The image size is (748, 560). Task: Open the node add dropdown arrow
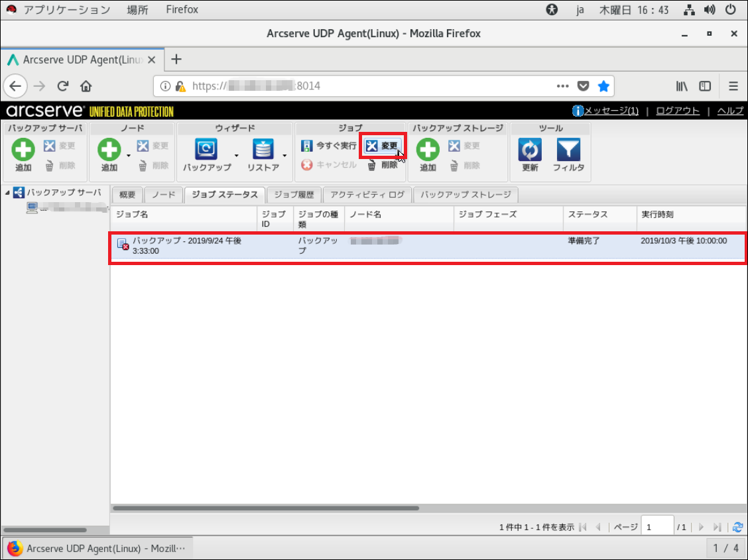click(x=129, y=155)
